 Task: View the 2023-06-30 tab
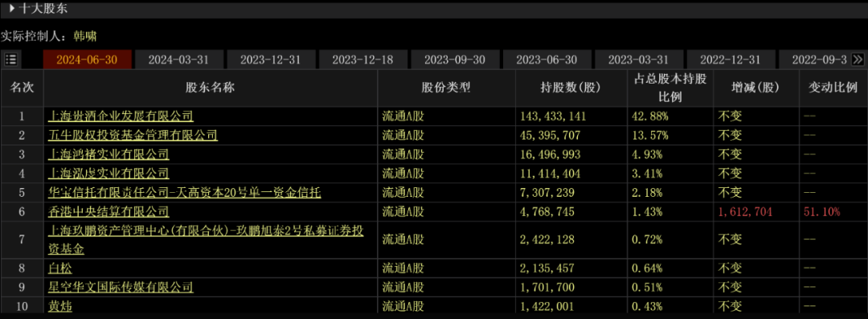[547, 59]
